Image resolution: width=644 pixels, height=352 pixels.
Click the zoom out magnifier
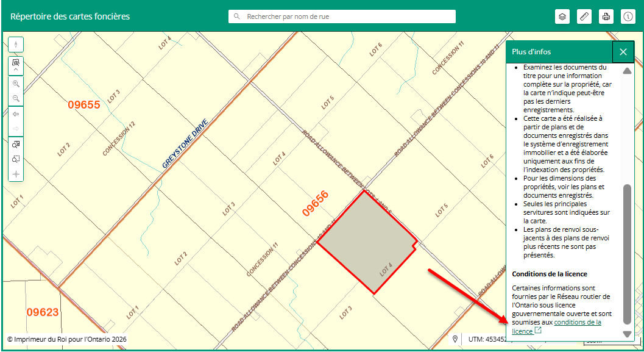pos(16,98)
